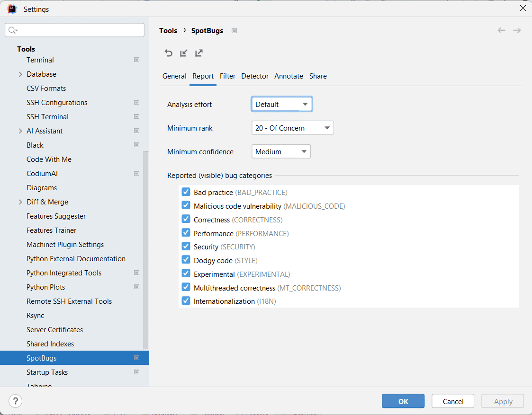Click the settings list vertical scrollbar
The height and width of the screenshot is (415, 532).
(146, 251)
